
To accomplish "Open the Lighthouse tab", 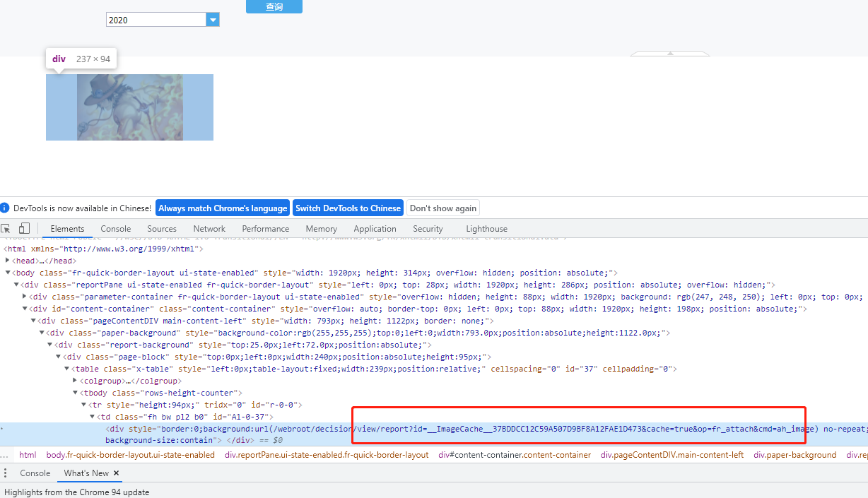I will point(486,229).
